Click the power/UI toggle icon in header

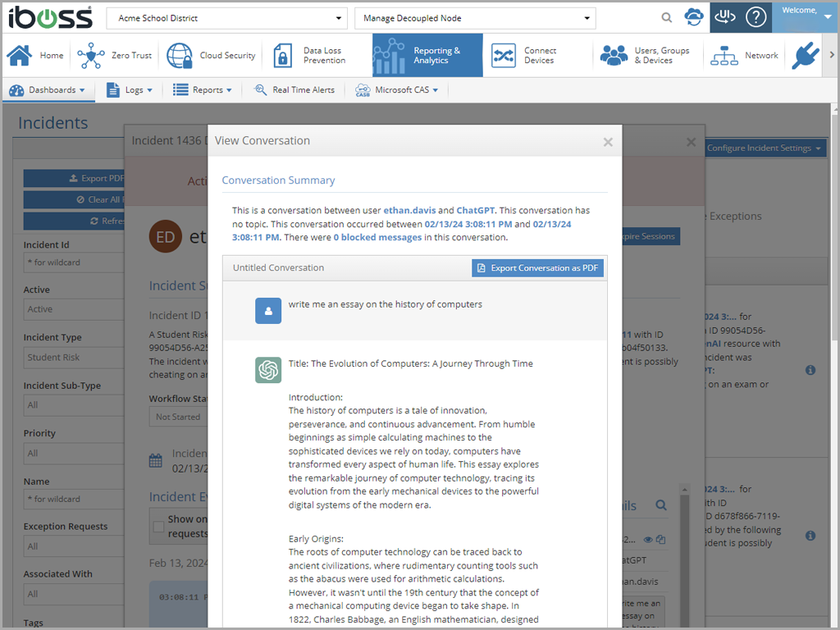[x=725, y=17]
